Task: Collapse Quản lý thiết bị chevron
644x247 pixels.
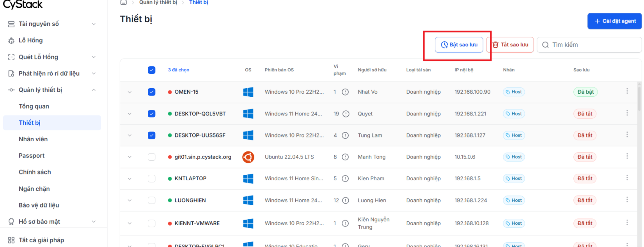Action: [x=94, y=90]
